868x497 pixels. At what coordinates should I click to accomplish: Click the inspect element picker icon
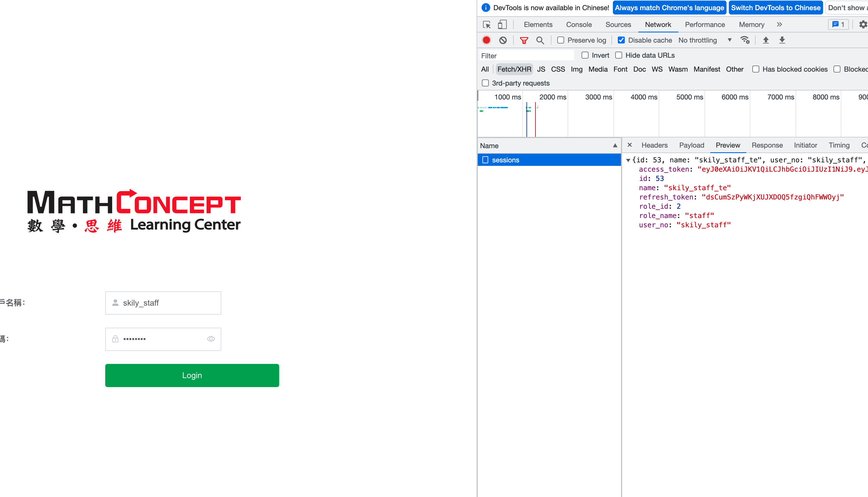click(x=486, y=25)
